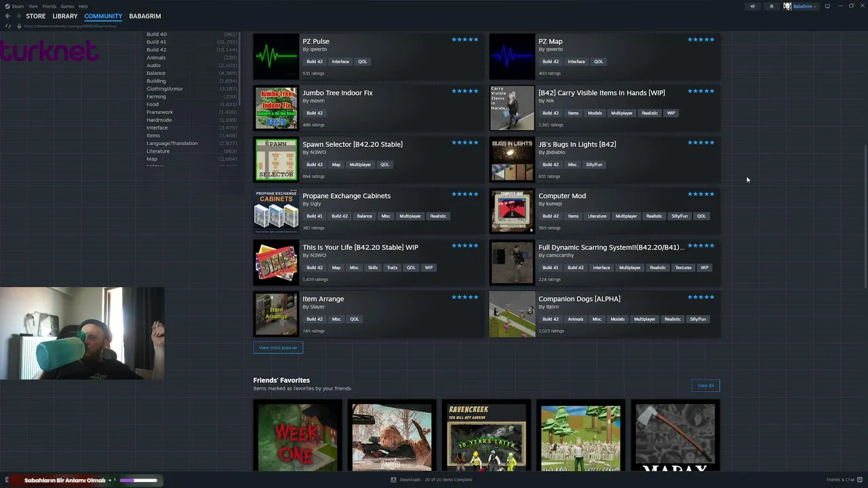
Task: Switch to Big Picture mode icon
Action: [x=827, y=6]
